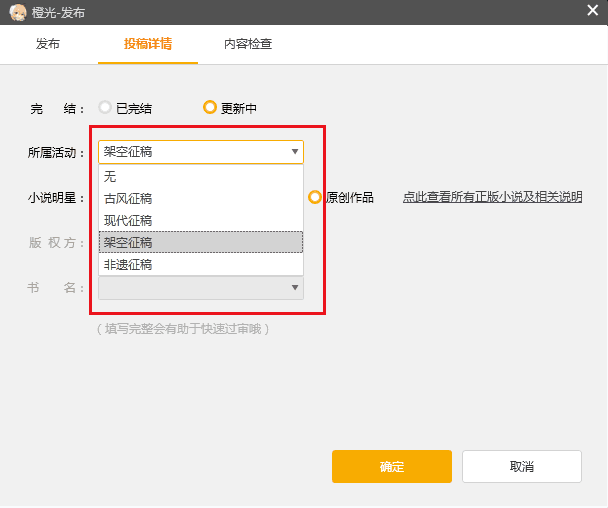Open the 投稿详情 tab
This screenshot has height=508, width=608.
pyautogui.click(x=147, y=44)
